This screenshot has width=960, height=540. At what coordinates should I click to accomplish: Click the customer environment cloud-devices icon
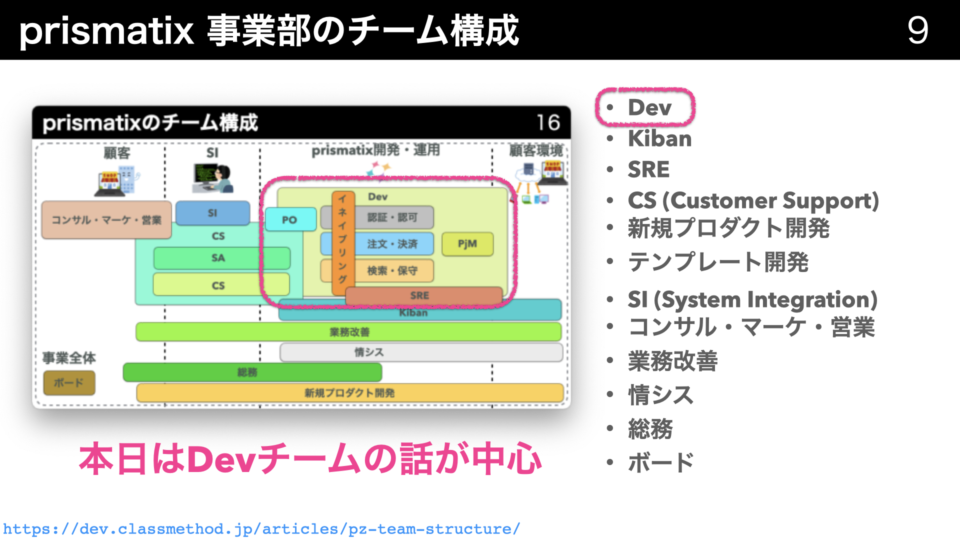(x=540, y=181)
